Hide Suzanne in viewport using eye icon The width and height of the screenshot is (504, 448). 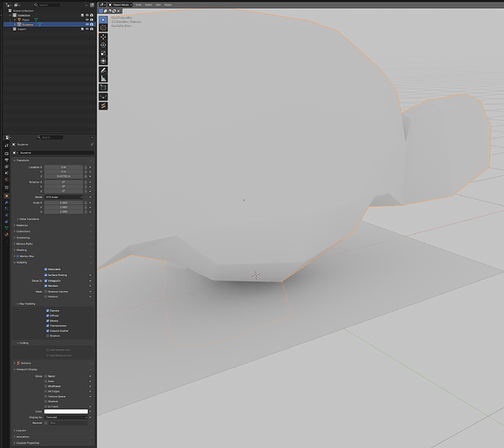click(x=87, y=24)
